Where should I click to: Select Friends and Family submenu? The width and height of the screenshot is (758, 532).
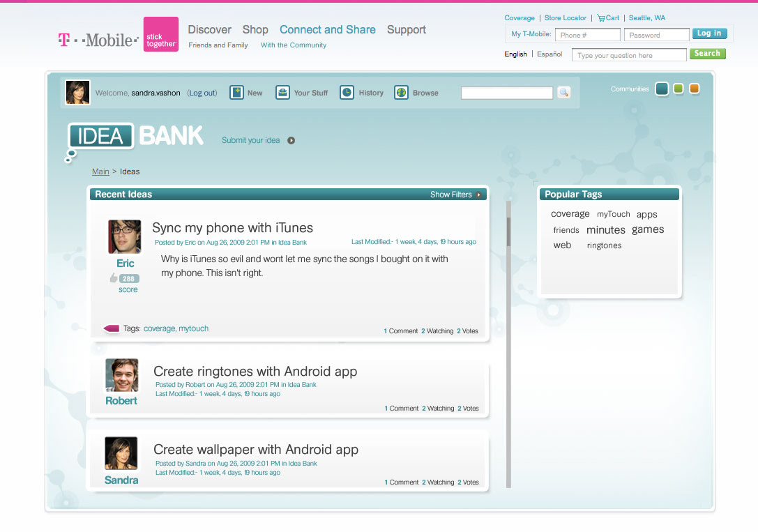pyautogui.click(x=218, y=45)
